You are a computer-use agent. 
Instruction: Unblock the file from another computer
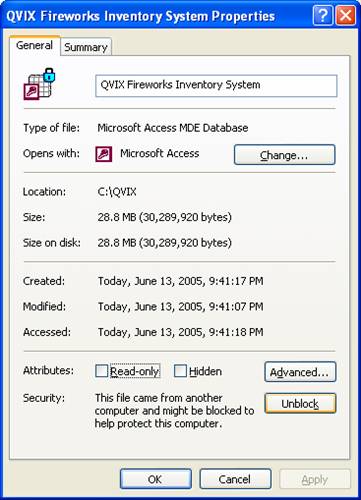[x=300, y=403]
